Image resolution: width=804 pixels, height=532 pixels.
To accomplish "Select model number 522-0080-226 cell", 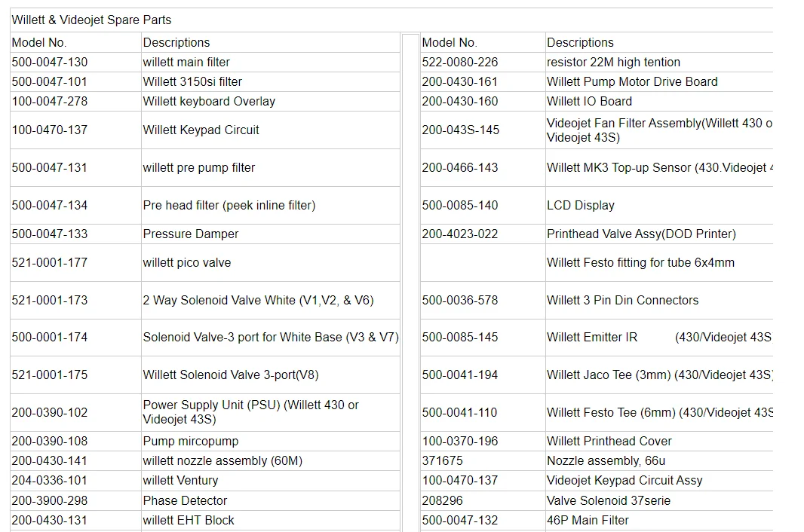I will coord(483,62).
